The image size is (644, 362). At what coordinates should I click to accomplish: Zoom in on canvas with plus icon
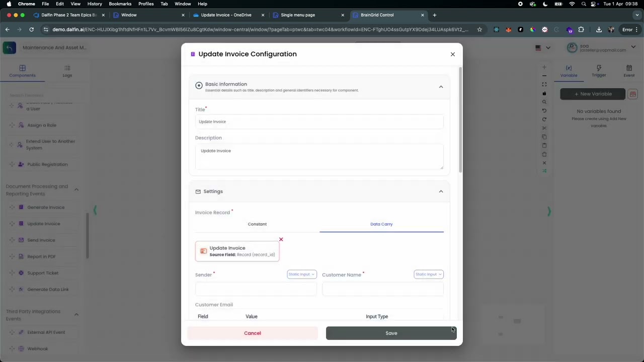(544, 67)
